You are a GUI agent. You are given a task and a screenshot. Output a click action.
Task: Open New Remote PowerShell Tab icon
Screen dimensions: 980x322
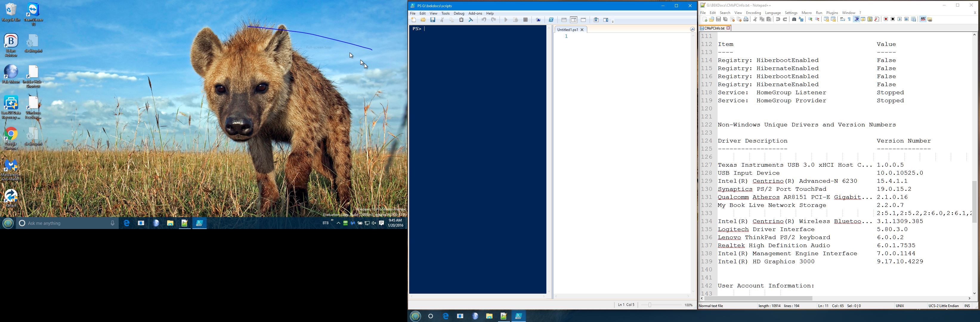tap(538, 20)
